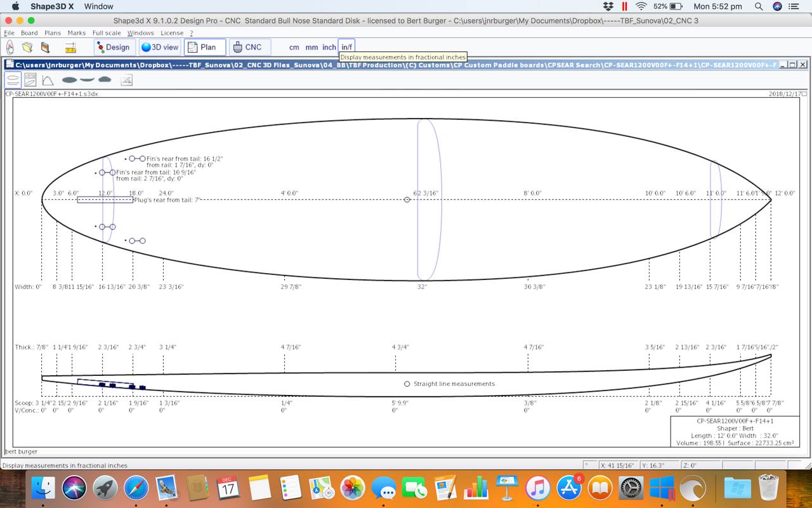This screenshot has width=812, height=508.
Task: Click the new surfboard icon in toolbar
Action: pyautogui.click(x=10, y=47)
